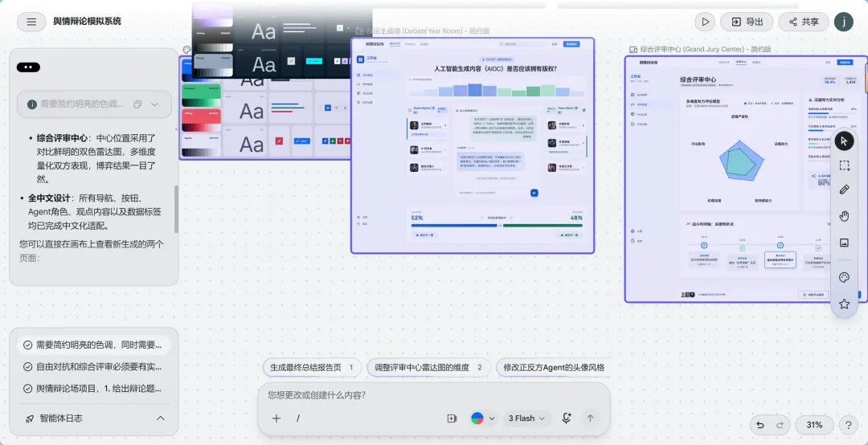Image resolution: width=868 pixels, height=445 pixels.
Task: Click suggestion 生成最终总结报告页
Action: [312, 368]
